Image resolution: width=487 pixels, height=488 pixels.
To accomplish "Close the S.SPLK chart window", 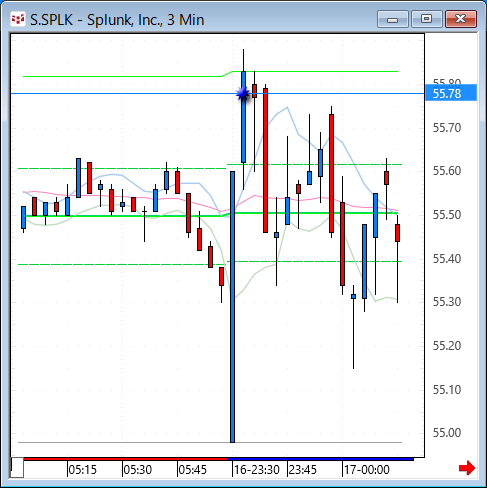I will click(461, 19).
